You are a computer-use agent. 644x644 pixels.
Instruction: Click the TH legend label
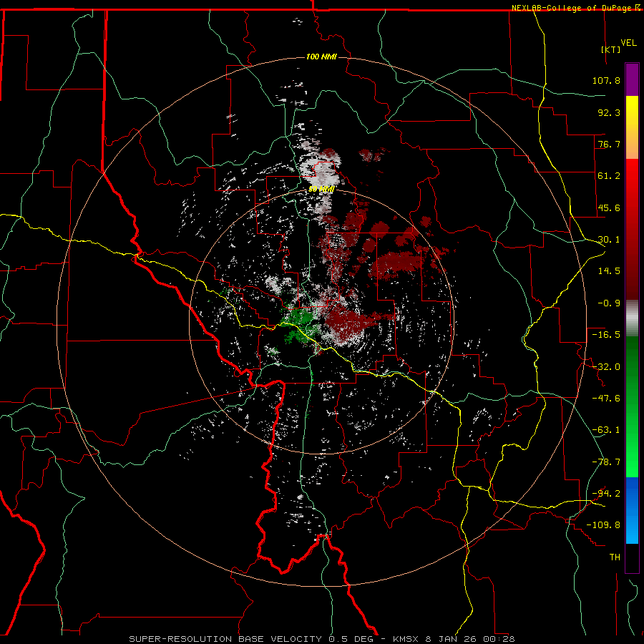coord(615,557)
